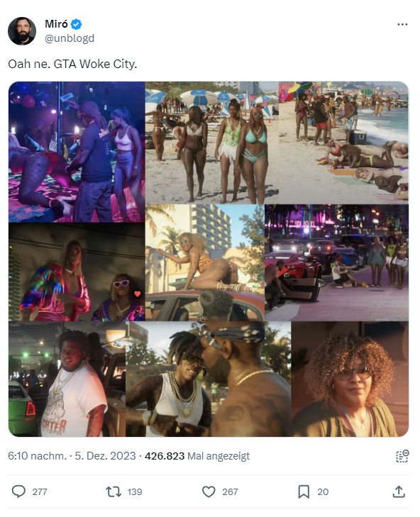Open the reader view icon beside view count
The image size is (420, 517).
(x=402, y=456)
